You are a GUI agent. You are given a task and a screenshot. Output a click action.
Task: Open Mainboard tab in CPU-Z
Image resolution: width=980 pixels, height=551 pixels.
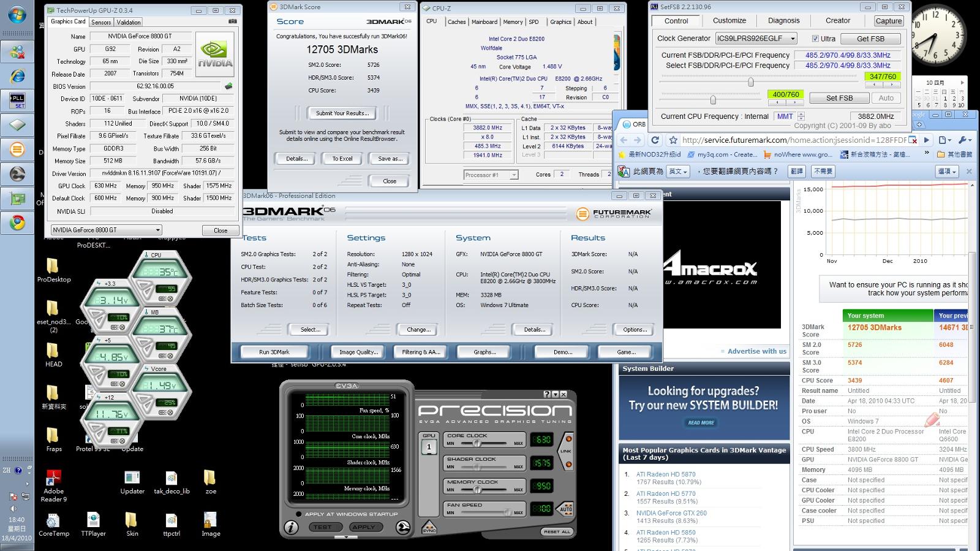484,22
